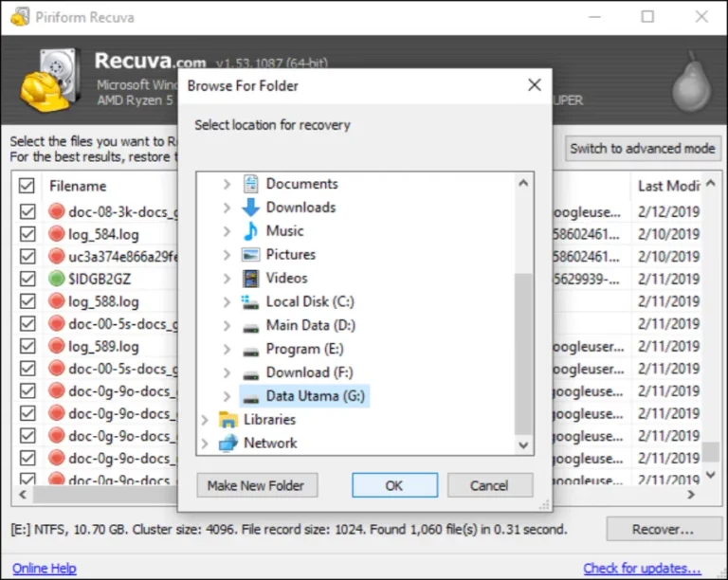The height and width of the screenshot is (580, 728).
Task: Select Download (F:) in folder tree
Action: [x=309, y=372]
